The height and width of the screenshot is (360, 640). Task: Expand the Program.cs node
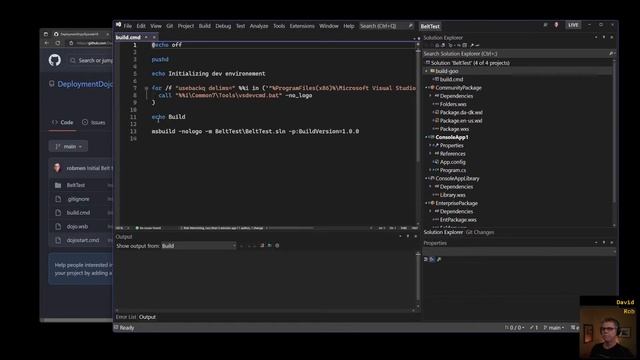coord(430,170)
